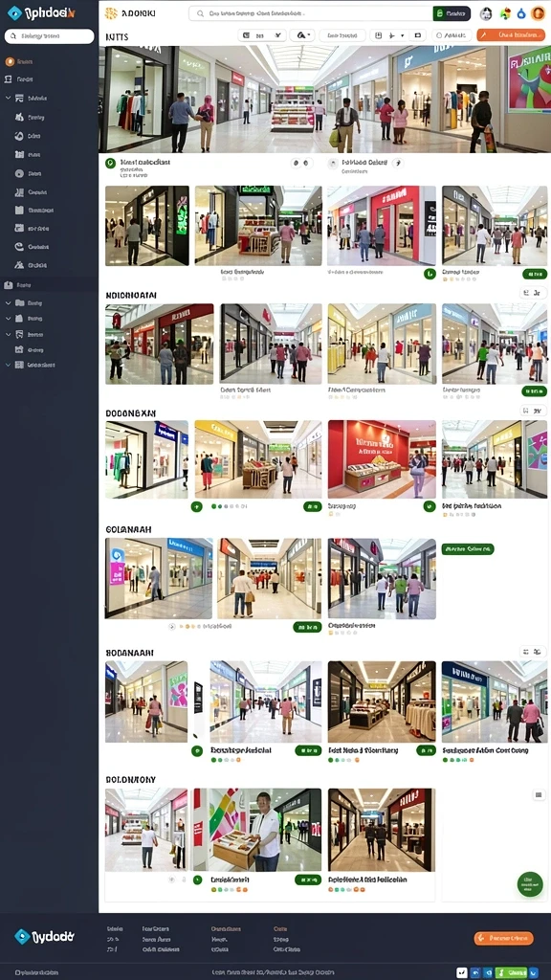This screenshot has width=551, height=980.
Task: Click the orange button in the footer
Action: (x=503, y=938)
